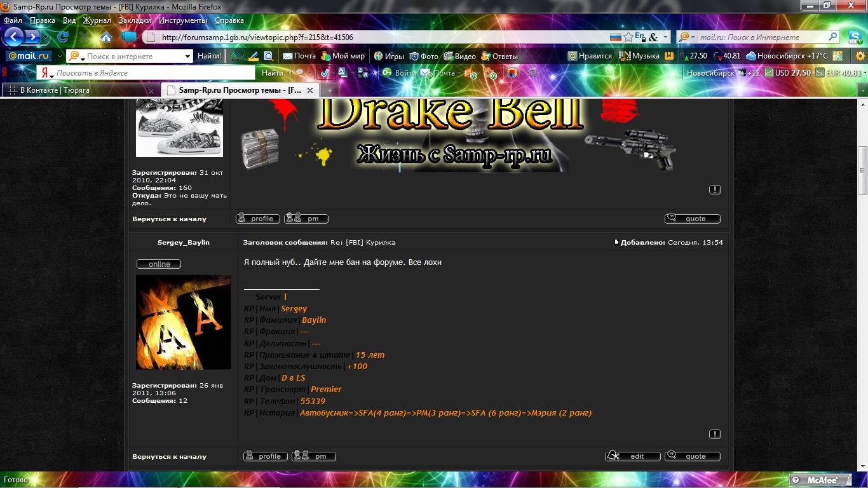The height and width of the screenshot is (488, 868).
Task: Run search with the magnifier icon
Action: pos(832,37)
